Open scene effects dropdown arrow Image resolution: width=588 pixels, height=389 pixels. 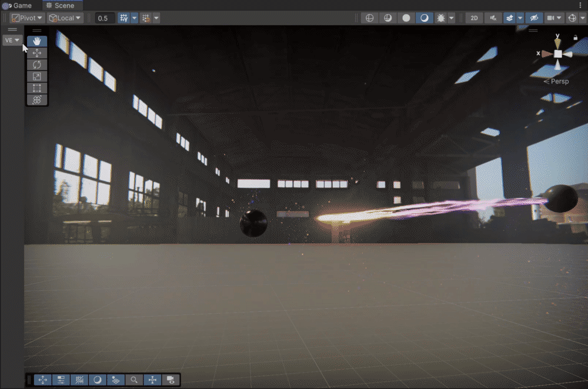(x=520, y=18)
